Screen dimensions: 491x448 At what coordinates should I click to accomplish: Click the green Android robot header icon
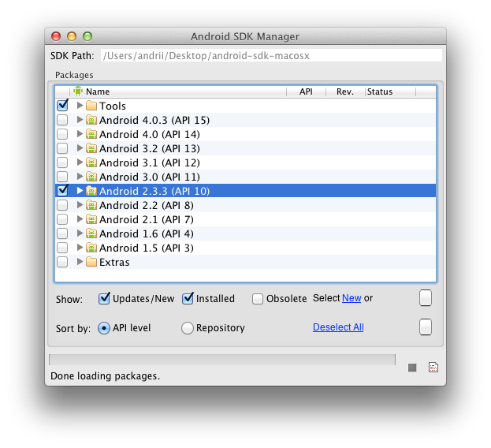[78, 91]
